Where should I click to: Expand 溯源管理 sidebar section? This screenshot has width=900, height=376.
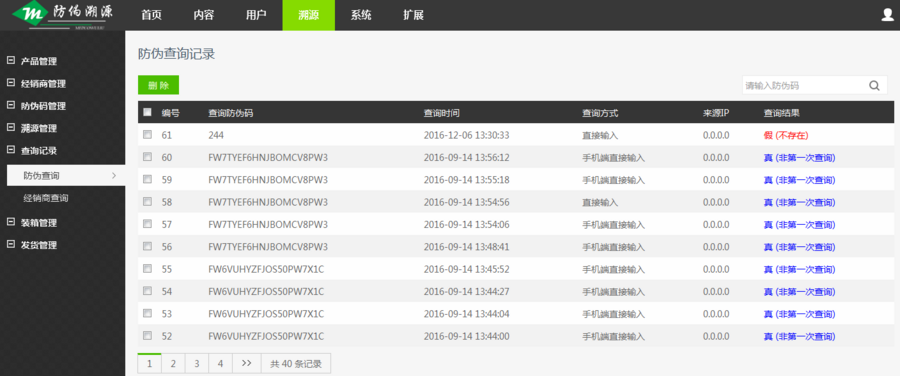11,127
